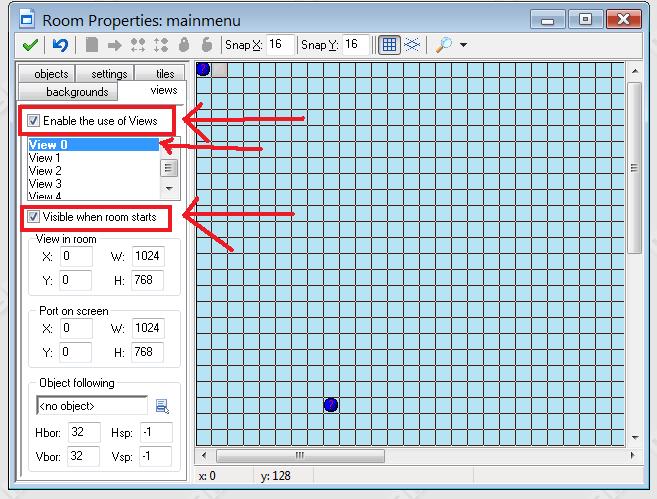
Task: Click the Snap X input field
Action: coord(280,45)
